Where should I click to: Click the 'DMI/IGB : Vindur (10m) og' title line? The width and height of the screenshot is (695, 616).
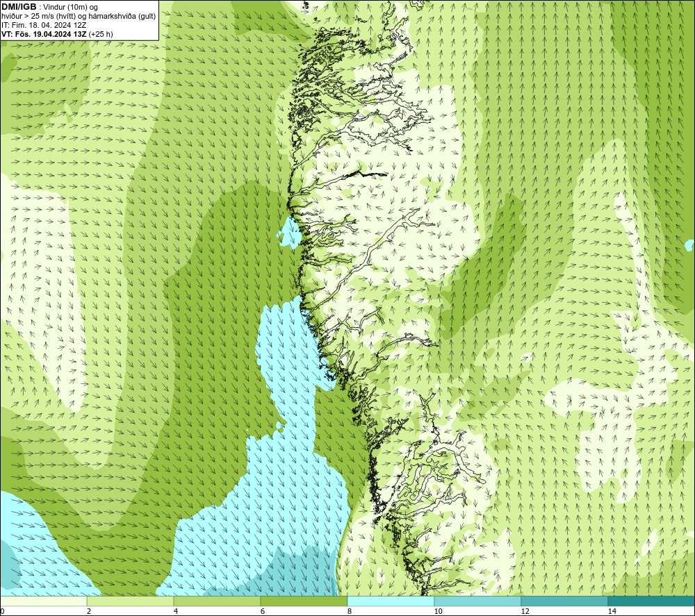pyautogui.click(x=50, y=7)
